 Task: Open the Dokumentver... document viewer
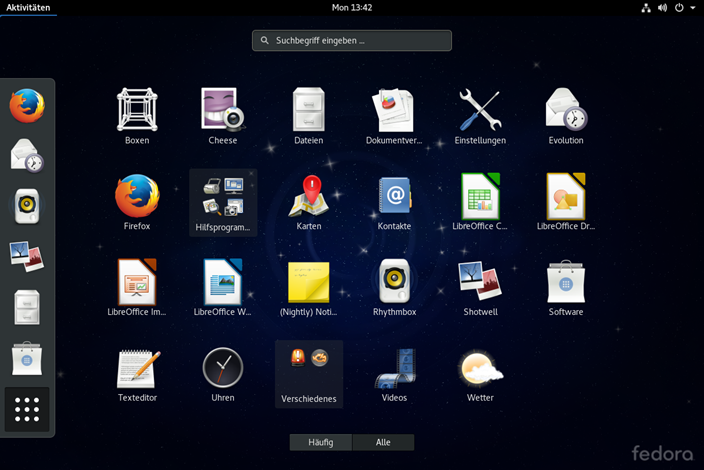click(x=394, y=116)
